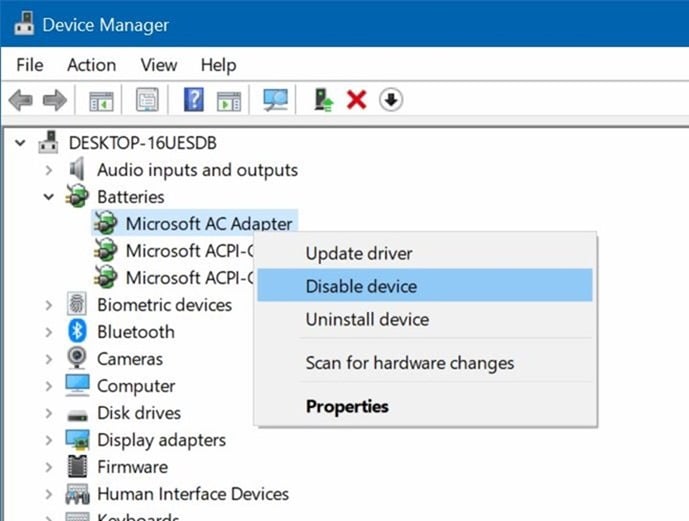Click the Device Manager title bar icon
The image size is (689, 521).
(x=24, y=24)
